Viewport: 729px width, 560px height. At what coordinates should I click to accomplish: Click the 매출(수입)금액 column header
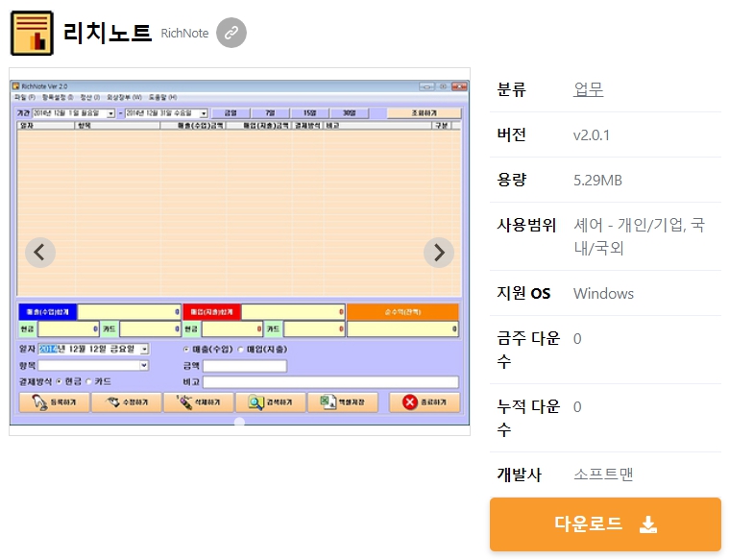[x=193, y=126]
